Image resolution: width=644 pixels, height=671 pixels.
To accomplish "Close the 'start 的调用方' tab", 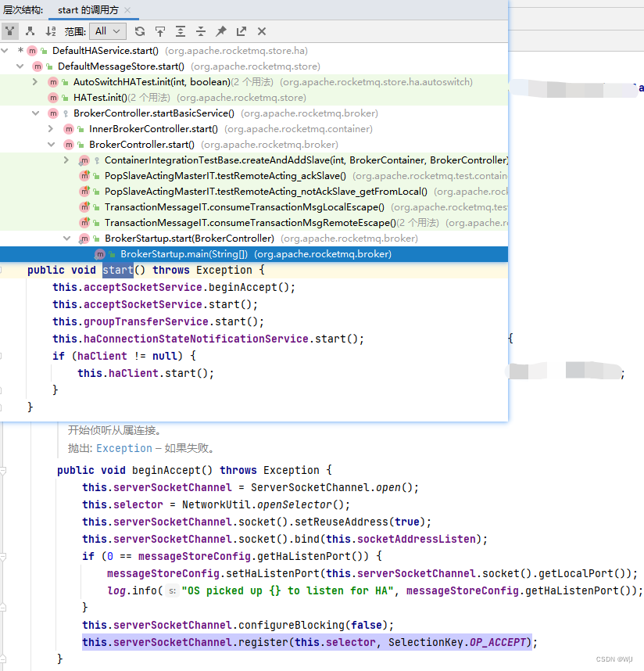I will (127, 10).
